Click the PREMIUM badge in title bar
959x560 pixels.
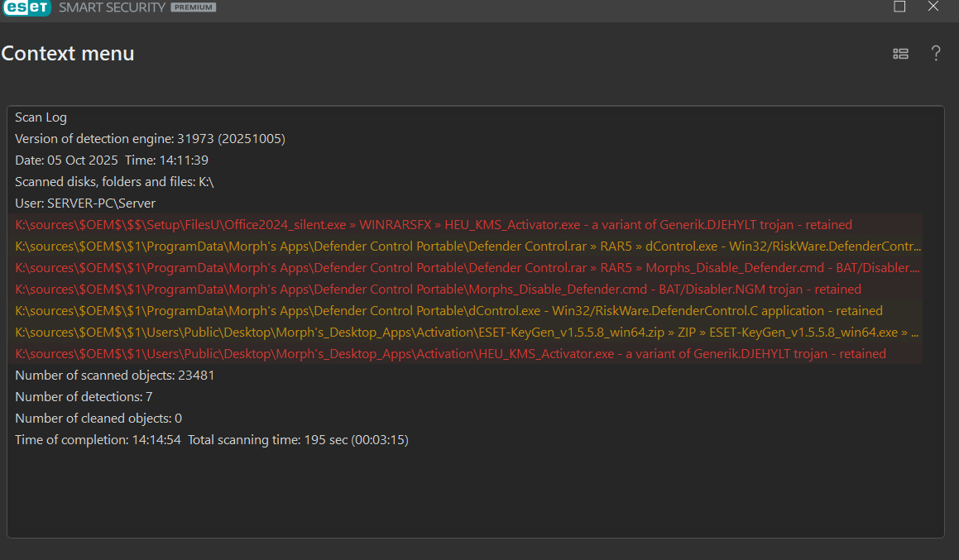(x=194, y=7)
